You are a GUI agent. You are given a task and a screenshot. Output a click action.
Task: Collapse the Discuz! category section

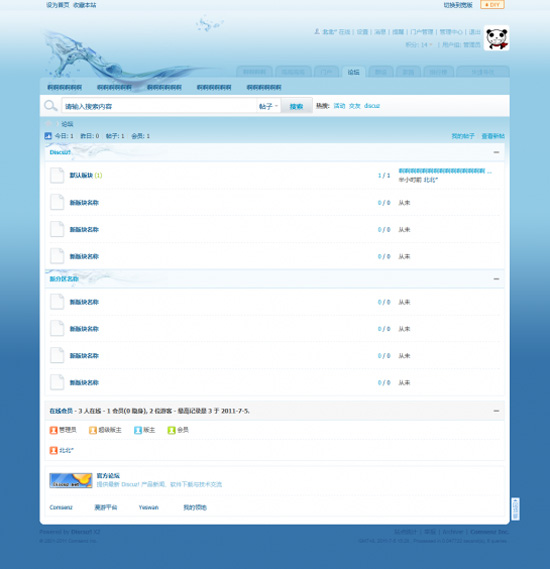pos(496,152)
